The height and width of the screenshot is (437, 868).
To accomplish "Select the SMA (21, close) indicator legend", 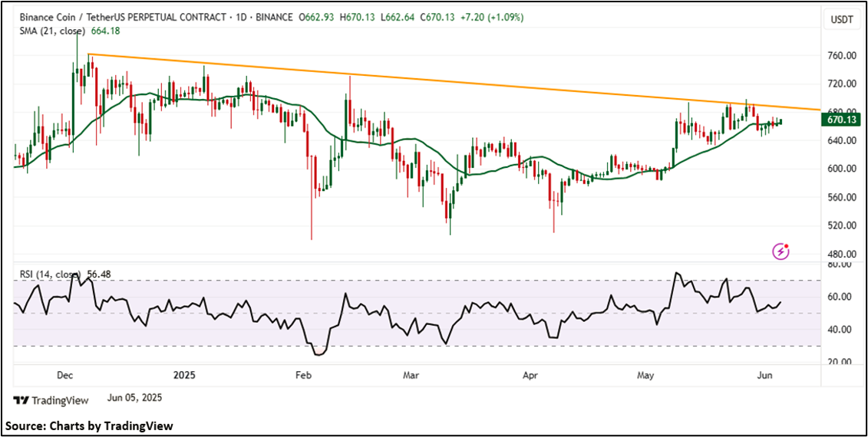I will [x=51, y=31].
